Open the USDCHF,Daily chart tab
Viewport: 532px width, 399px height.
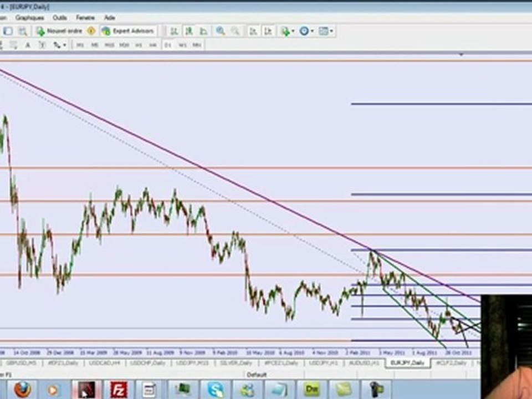coord(148,363)
